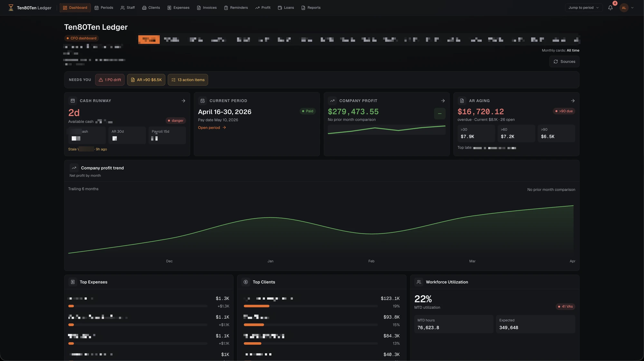Click the Sources refresh arrows icon

tap(556, 62)
